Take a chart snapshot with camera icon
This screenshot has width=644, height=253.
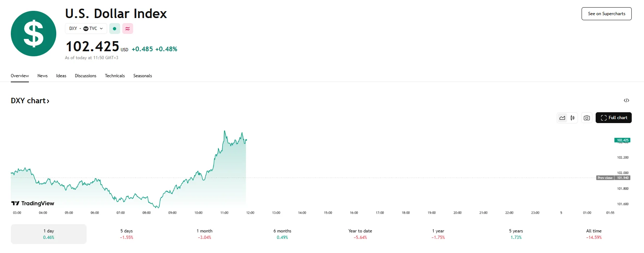pyautogui.click(x=587, y=118)
